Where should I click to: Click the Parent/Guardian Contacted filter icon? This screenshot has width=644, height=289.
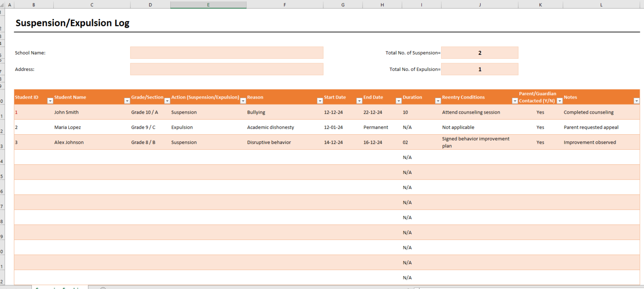click(559, 101)
